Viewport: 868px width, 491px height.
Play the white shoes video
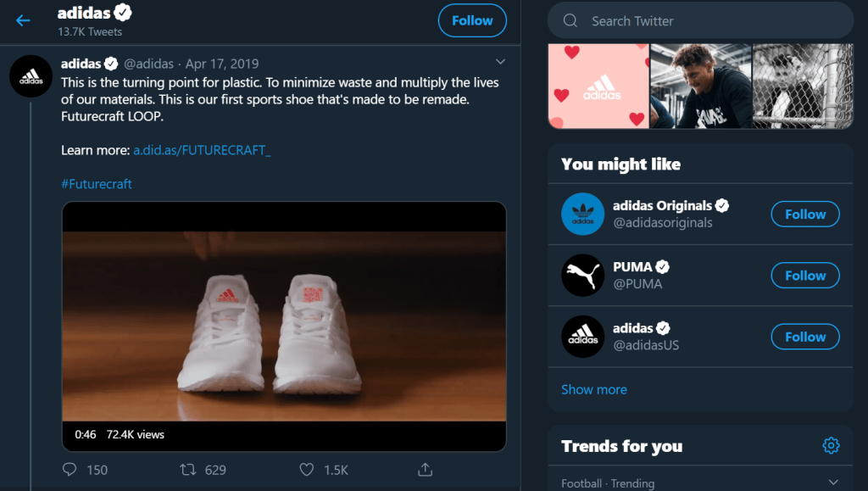tap(284, 326)
